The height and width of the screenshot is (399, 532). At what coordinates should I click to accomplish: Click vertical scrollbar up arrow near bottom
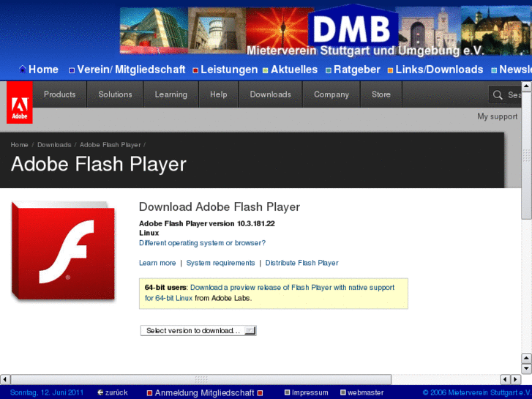[x=526, y=358]
